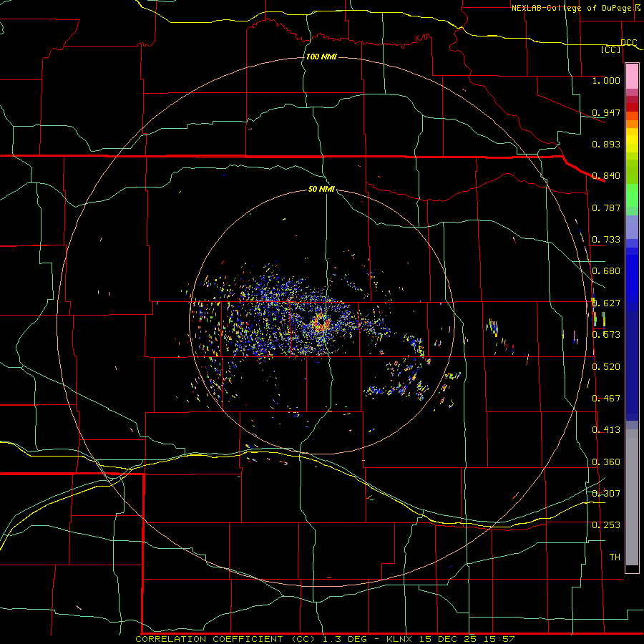Click the 1.000 color scale value
Screen dimensions: 644x644
click(x=606, y=80)
